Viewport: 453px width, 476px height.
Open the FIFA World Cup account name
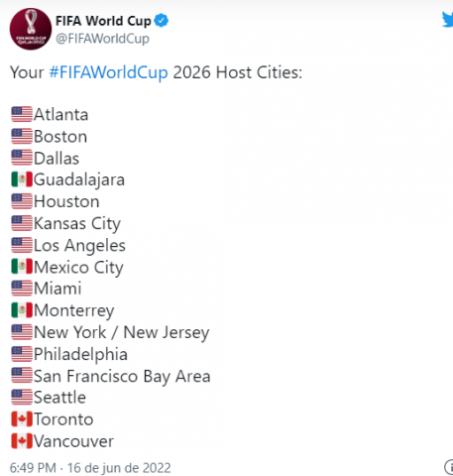tap(103, 21)
